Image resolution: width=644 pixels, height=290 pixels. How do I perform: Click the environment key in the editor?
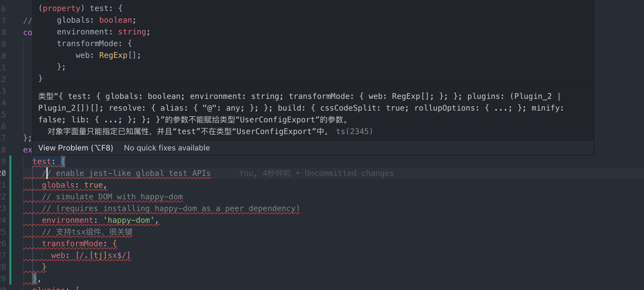click(x=67, y=220)
